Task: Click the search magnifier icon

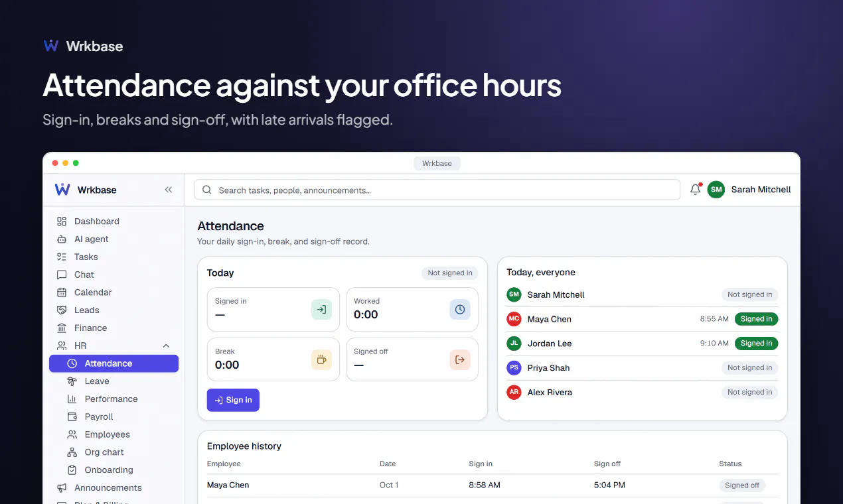Action: click(x=207, y=190)
